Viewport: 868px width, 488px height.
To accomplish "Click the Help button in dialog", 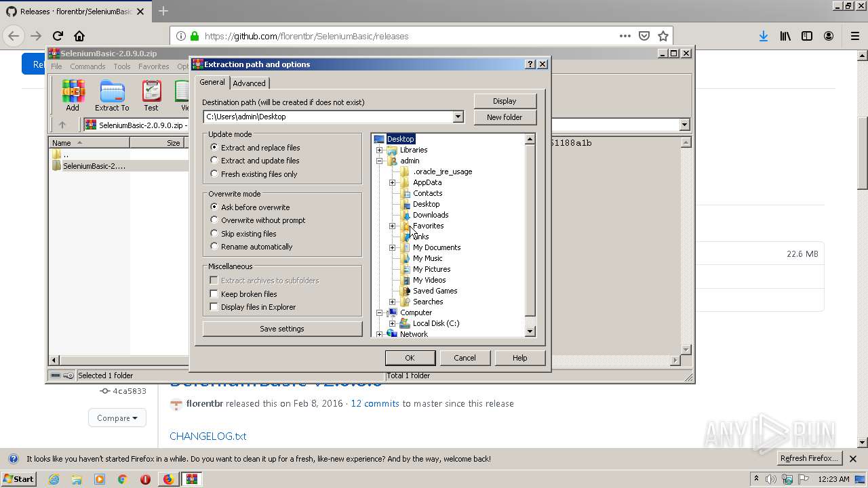I will click(519, 358).
